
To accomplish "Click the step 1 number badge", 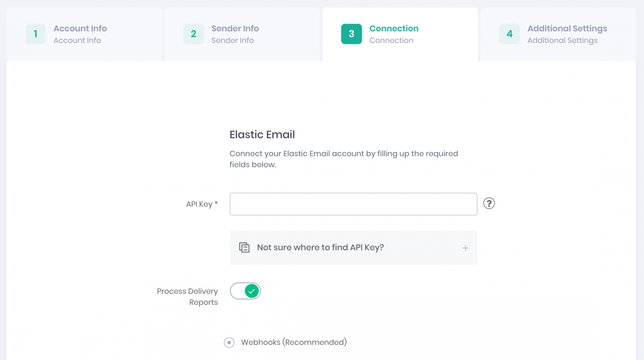I will tap(35, 34).
